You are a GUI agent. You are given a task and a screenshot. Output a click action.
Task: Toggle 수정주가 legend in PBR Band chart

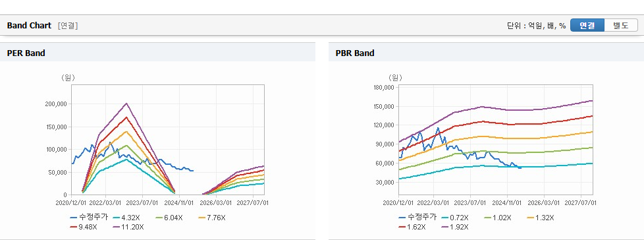(417, 218)
